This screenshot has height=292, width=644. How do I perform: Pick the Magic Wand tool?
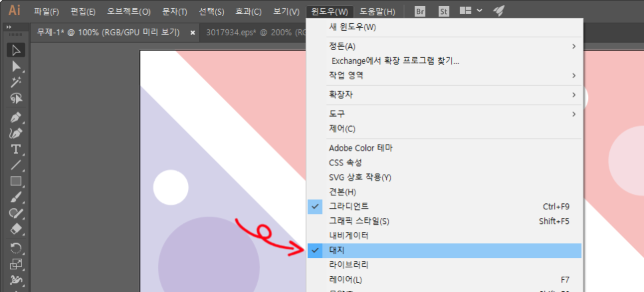[x=17, y=82]
